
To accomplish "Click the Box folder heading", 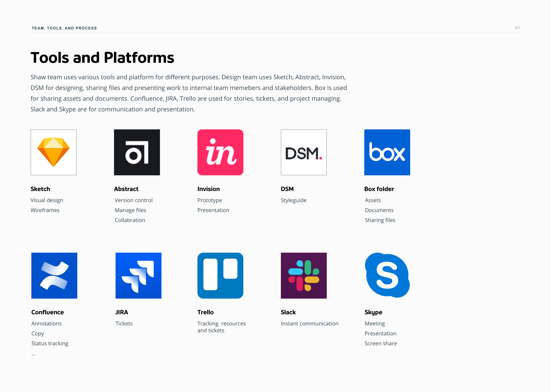I will pyautogui.click(x=379, y=189).
